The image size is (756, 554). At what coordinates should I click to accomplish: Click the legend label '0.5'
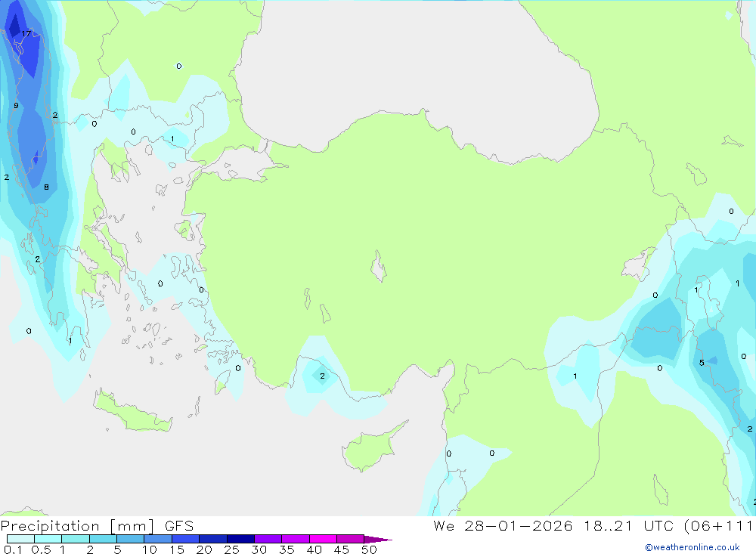pos(41,549)
